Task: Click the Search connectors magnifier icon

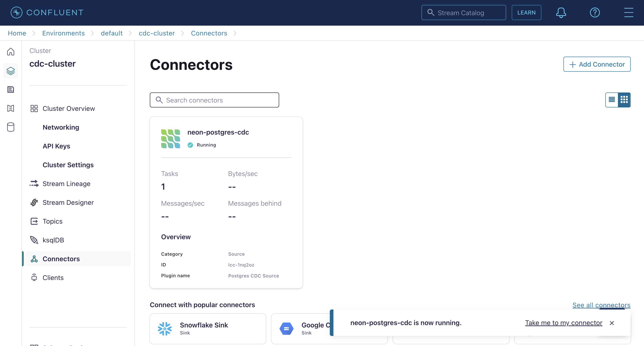Action: (159, 100)
